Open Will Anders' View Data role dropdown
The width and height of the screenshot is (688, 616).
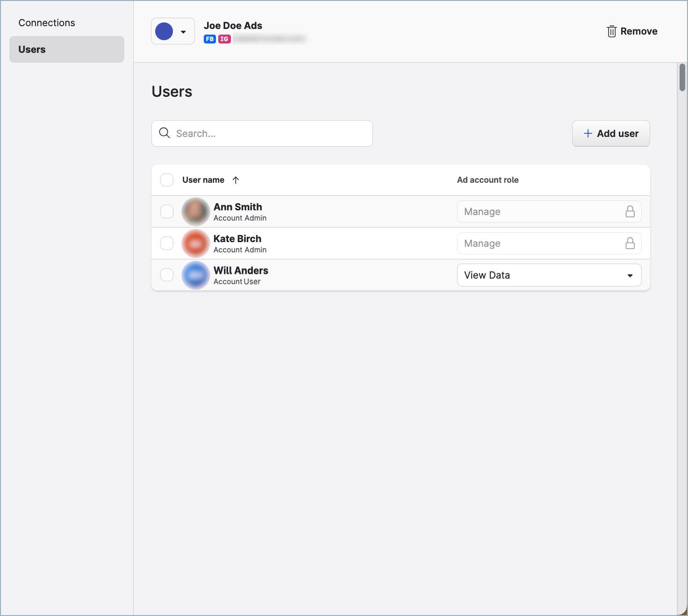549,275
